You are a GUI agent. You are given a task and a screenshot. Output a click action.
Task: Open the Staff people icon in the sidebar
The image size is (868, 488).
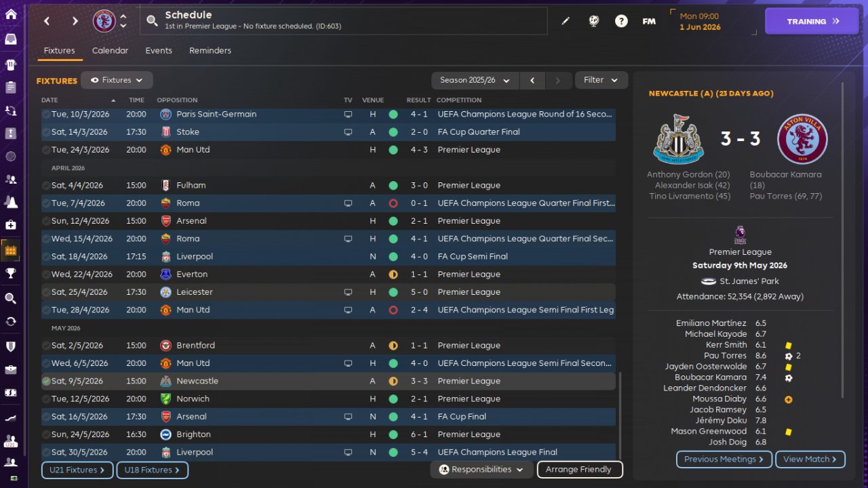pos(11,179)
